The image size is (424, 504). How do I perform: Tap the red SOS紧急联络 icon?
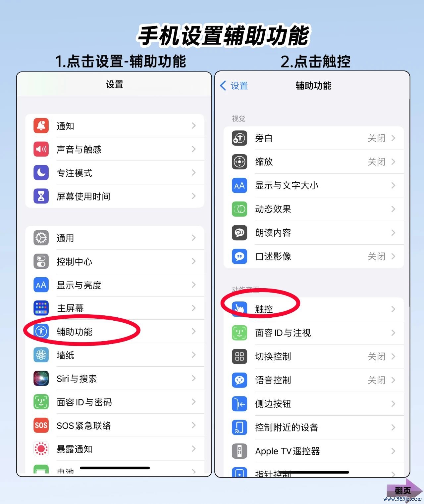click(x=41, y=426)
